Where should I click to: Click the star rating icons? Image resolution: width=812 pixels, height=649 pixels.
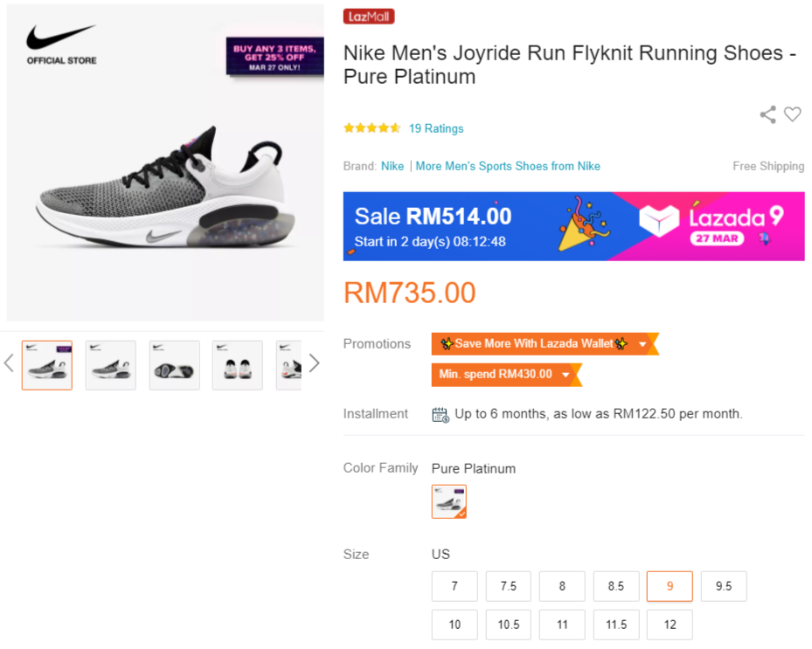tap(372, 128)
